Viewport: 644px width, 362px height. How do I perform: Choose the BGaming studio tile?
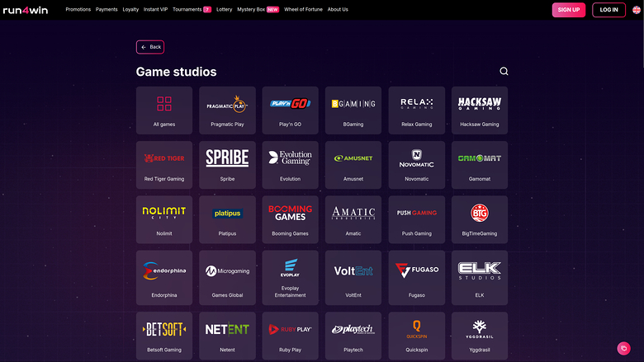(x=353, y=110)
